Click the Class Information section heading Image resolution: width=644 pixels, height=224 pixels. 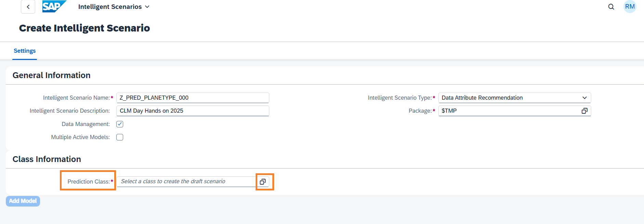coord(47,159)
